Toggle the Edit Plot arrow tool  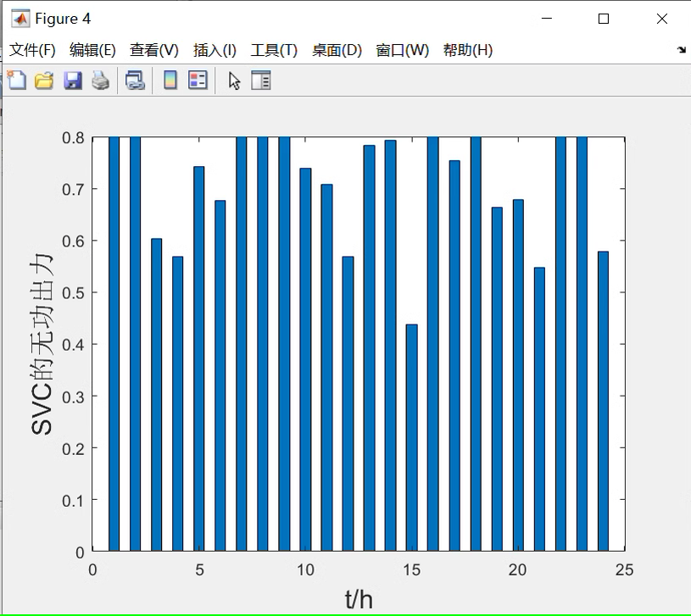(x=235, y=81)
